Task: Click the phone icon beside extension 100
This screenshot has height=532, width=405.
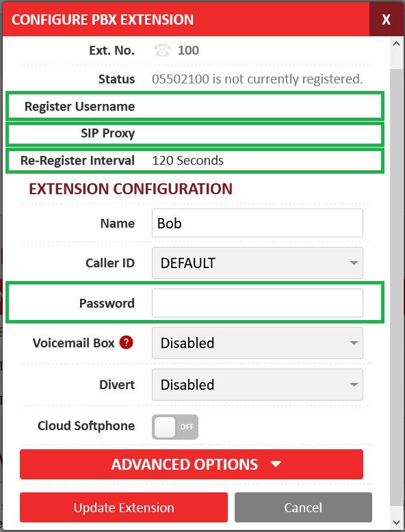Action: pos(162,50)
